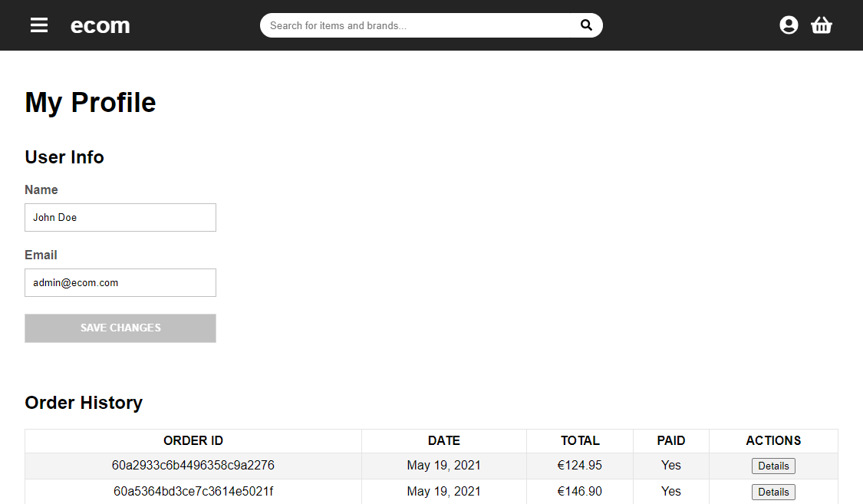This screenshot has width=863, height=504.
Task: Click the Save Changes button
Action: click(120, 328)
